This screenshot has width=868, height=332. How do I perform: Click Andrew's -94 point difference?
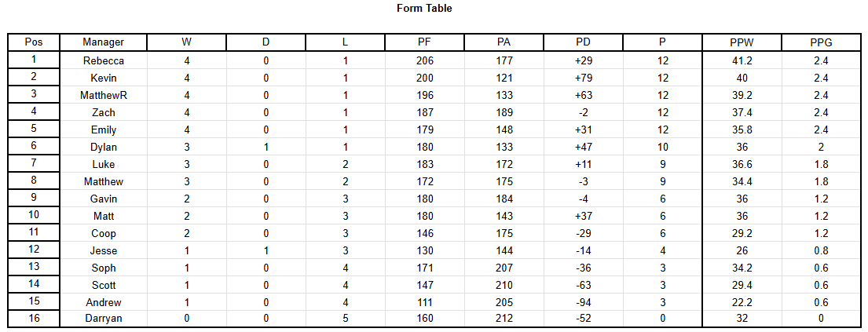[584, 303]
